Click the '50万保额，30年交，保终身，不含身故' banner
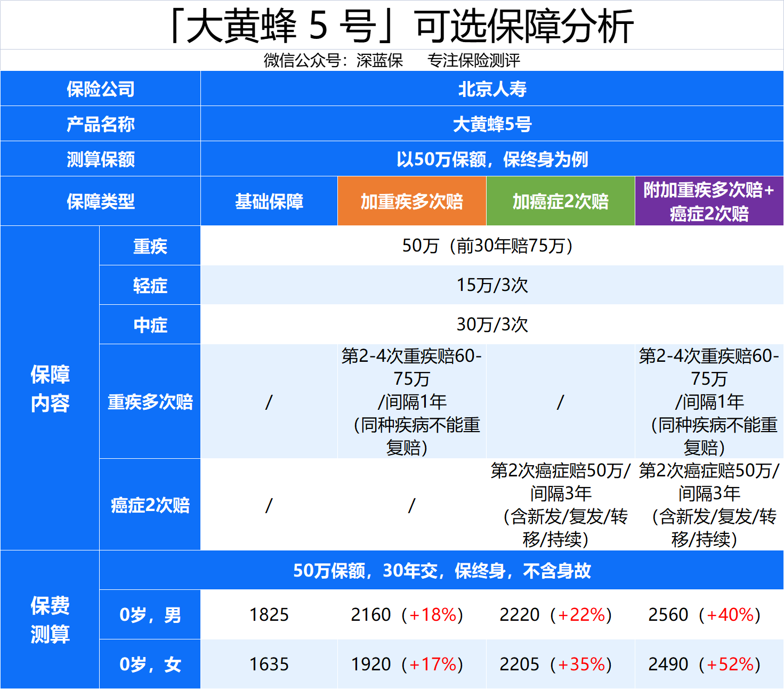The width and height of the screenshot is (784, 689). (x=441, y=570)
